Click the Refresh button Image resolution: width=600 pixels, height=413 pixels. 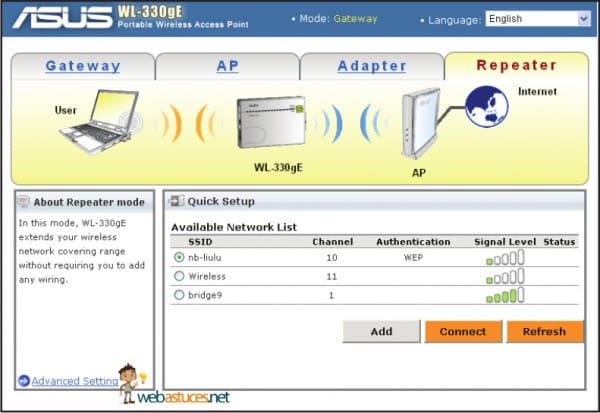click(545, 331)
